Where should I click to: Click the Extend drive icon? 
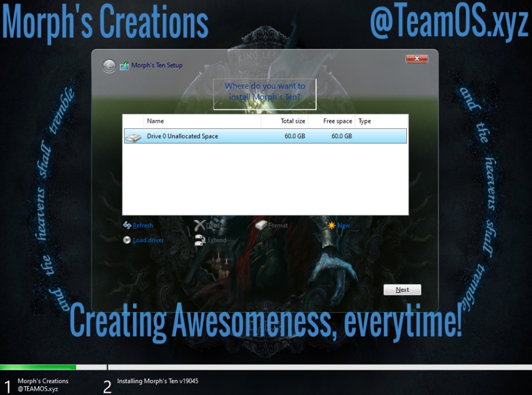click(x=200, y=240)
